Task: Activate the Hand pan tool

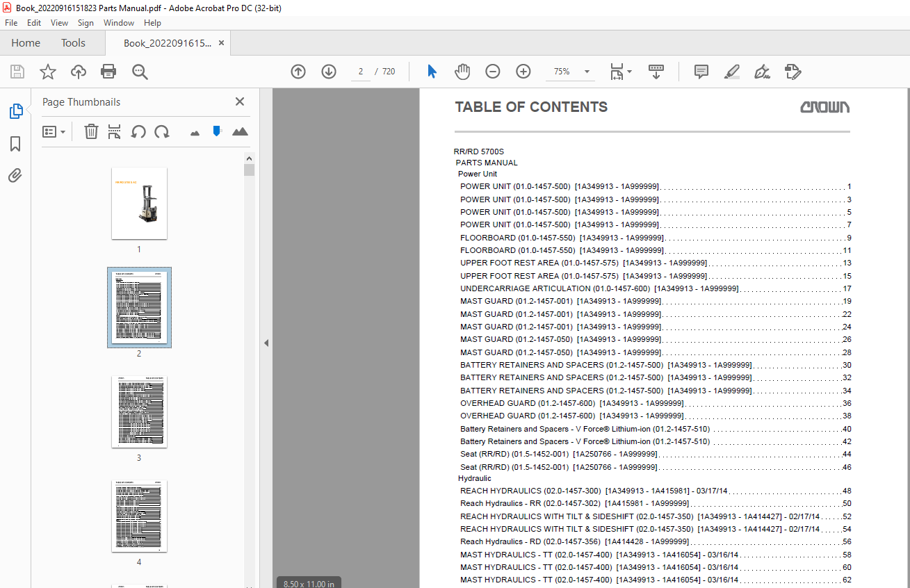Action: pyautogui.click(x=462, y=72)
